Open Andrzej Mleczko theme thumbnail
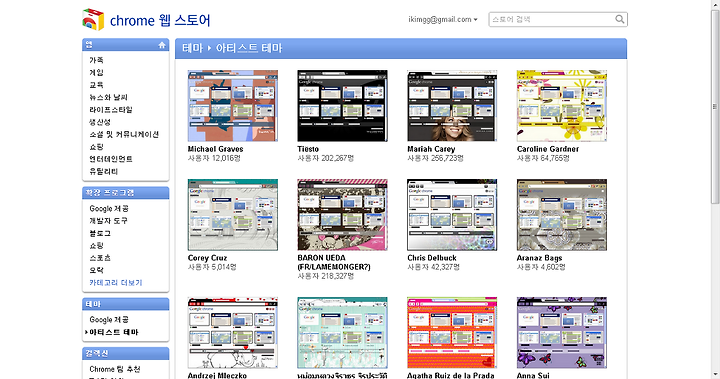Image resolution: width=720 pixels, height=379 pixels. tap(233, 333)
